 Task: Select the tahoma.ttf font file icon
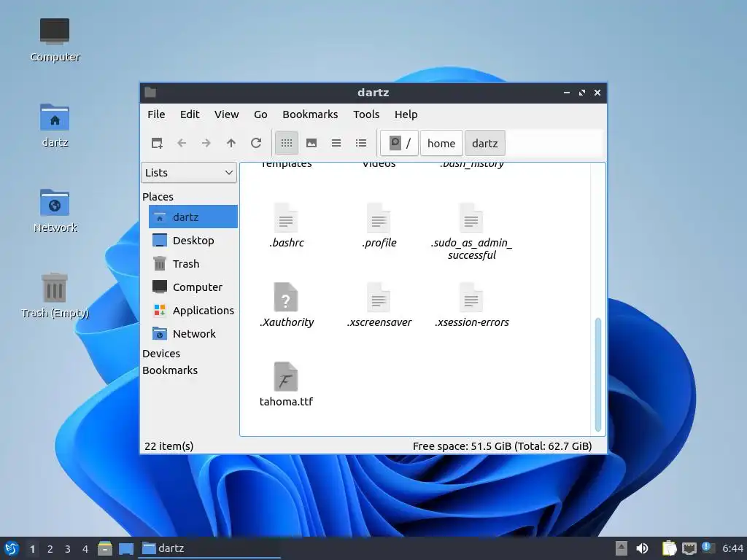[x=286, y=377]
